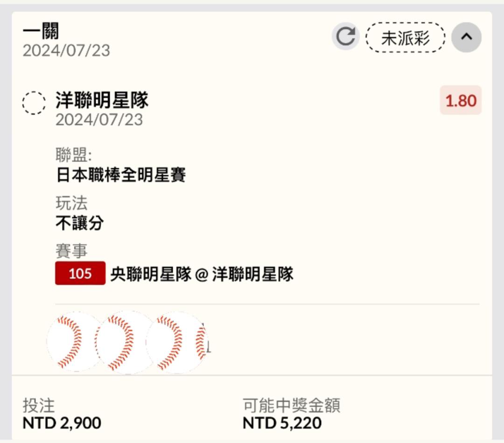Click the 1.80 odds badge
Screen dimensions: 504x443
tap(461, 100)
